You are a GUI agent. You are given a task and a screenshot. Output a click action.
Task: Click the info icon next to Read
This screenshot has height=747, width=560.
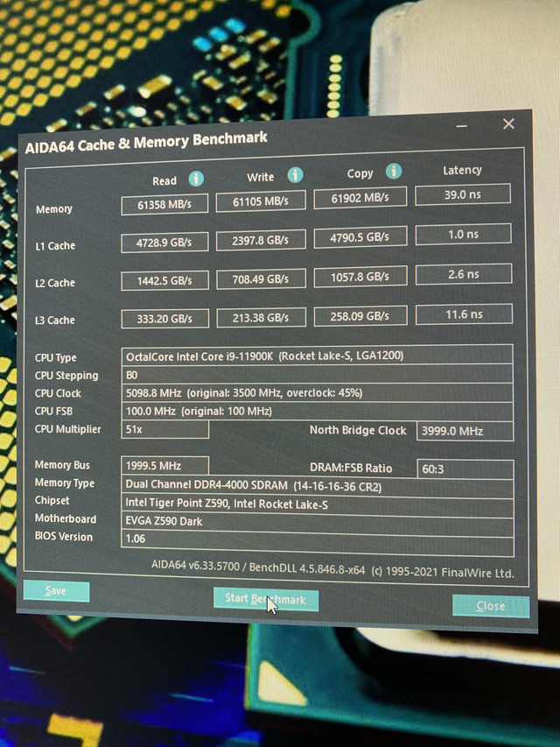click(196, 180)
